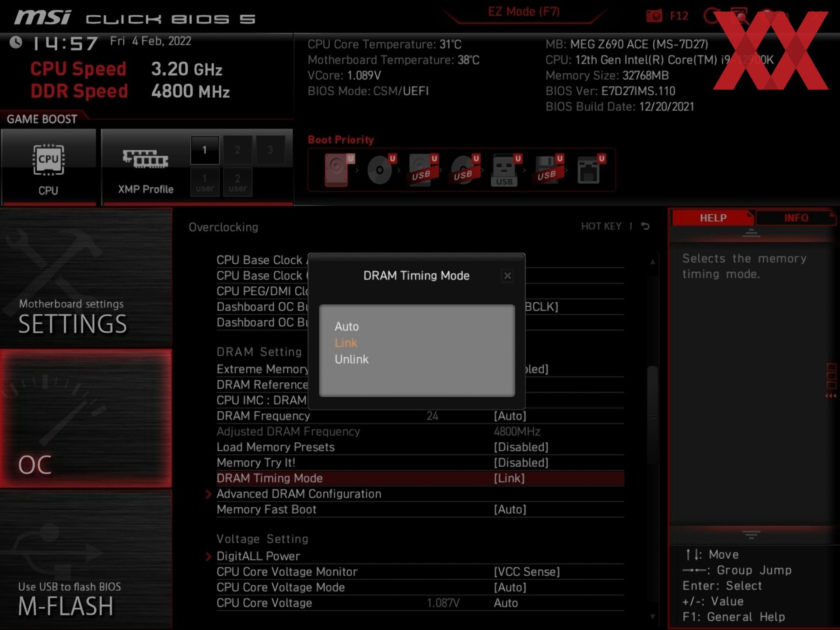Click the clock icon beside the time
The image size is (840, 630).
(16, 42)
